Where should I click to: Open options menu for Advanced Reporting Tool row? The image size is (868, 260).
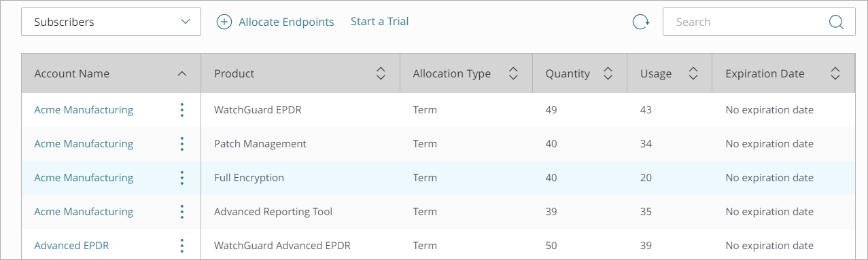point(181,211)
